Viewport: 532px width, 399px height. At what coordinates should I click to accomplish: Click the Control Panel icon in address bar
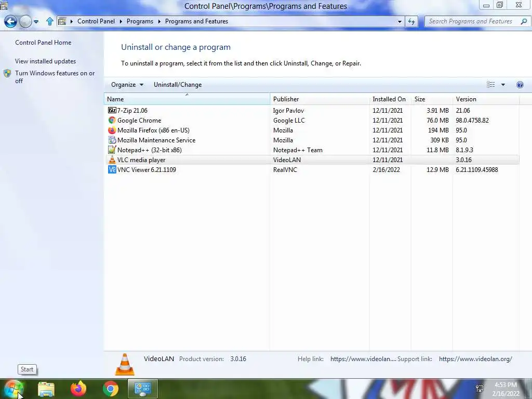(x=62, y=21)
